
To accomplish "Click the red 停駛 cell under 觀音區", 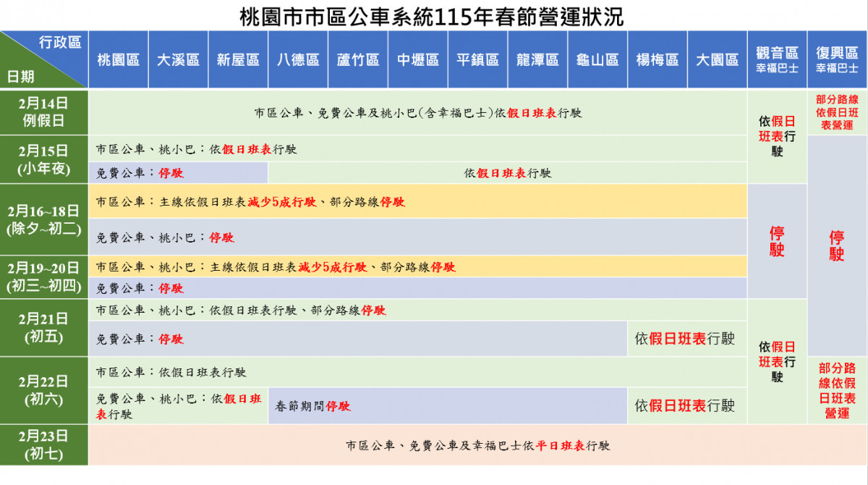I will (x=777, y=243).
